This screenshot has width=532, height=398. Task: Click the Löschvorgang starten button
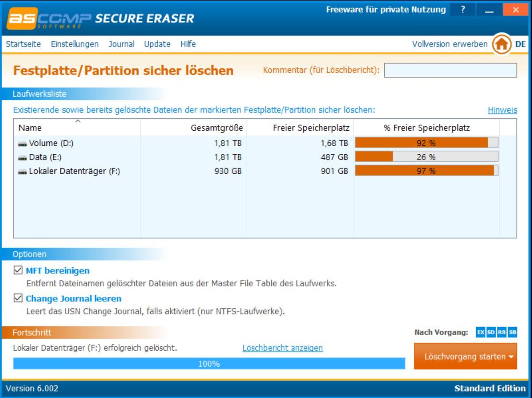click(x=465, y=357)
